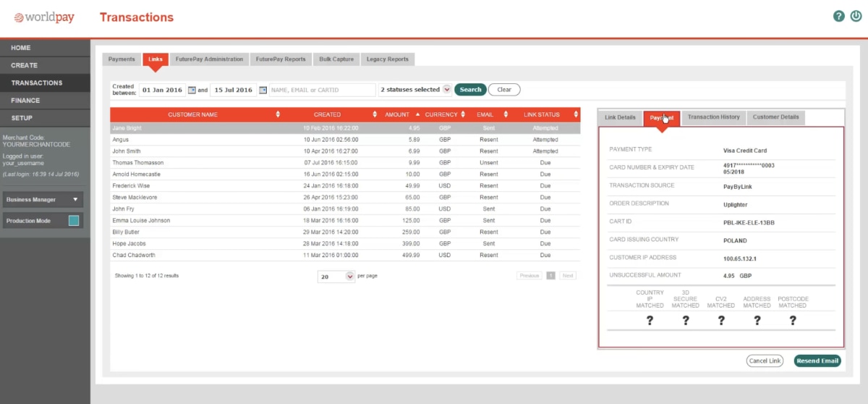868x404 pixels.
Task: Open FuturePay Reports tab
Action: 281,59
